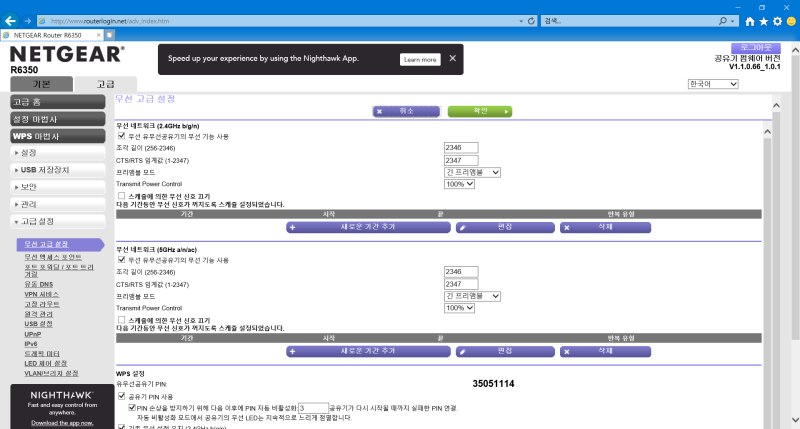Open the VLAN/브리지 설정 link
This screenshot has height=429, width=800.
pos(52,373)
